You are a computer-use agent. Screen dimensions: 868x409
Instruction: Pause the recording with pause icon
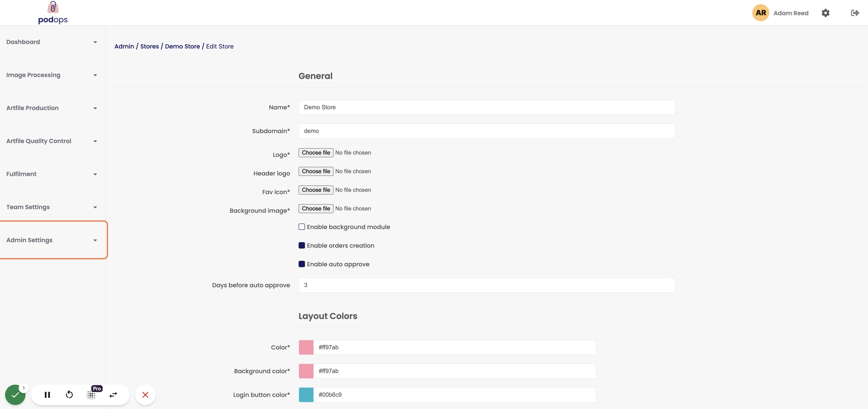pos(47,395)
